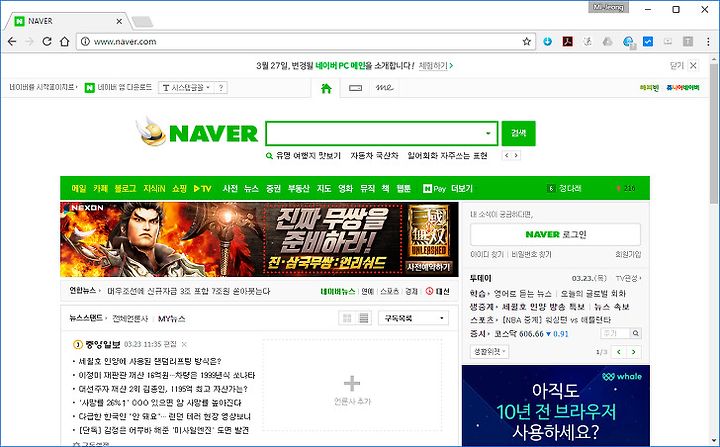Open 카페 in the green menu
This screenshot has height=447, width=720.
(x=100, y=188)
